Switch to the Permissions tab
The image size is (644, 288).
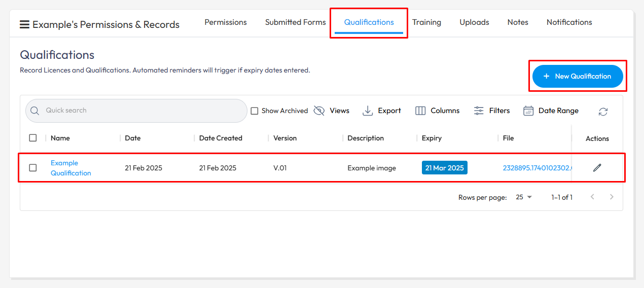(226, 22)
